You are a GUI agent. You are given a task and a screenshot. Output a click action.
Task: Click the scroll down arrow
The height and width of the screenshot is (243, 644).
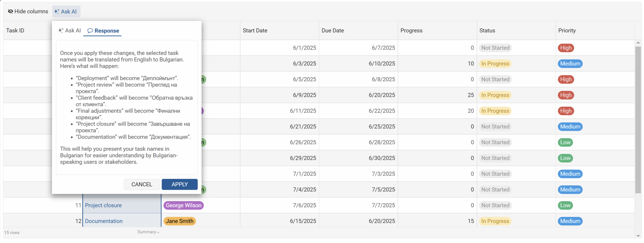(638, 236)
